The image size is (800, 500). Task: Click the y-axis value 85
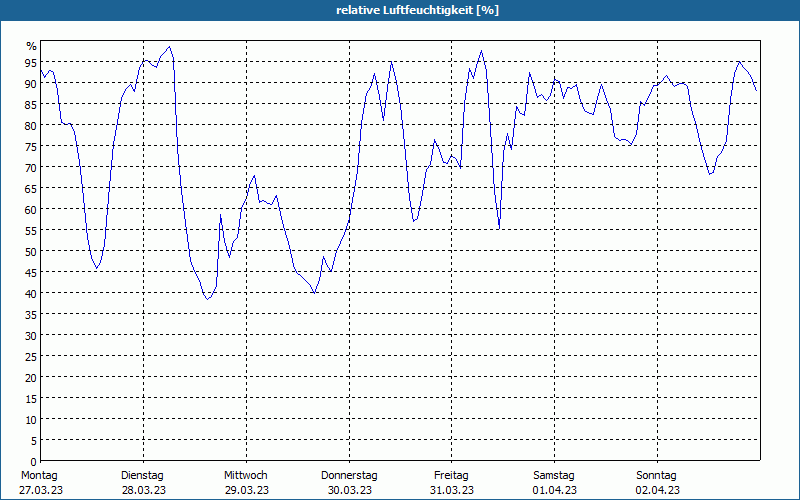click(31, 104)
